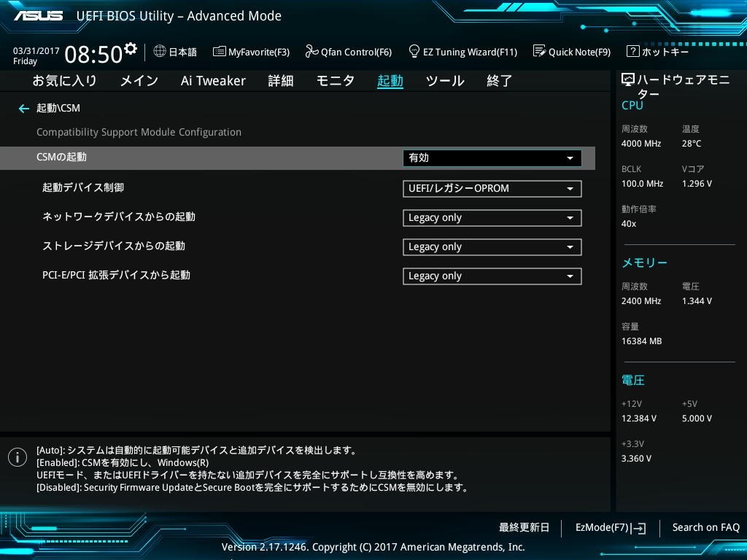Viewport: 747px width, 560px height.
Task: Open the モニタ tab
Action: 336,80
